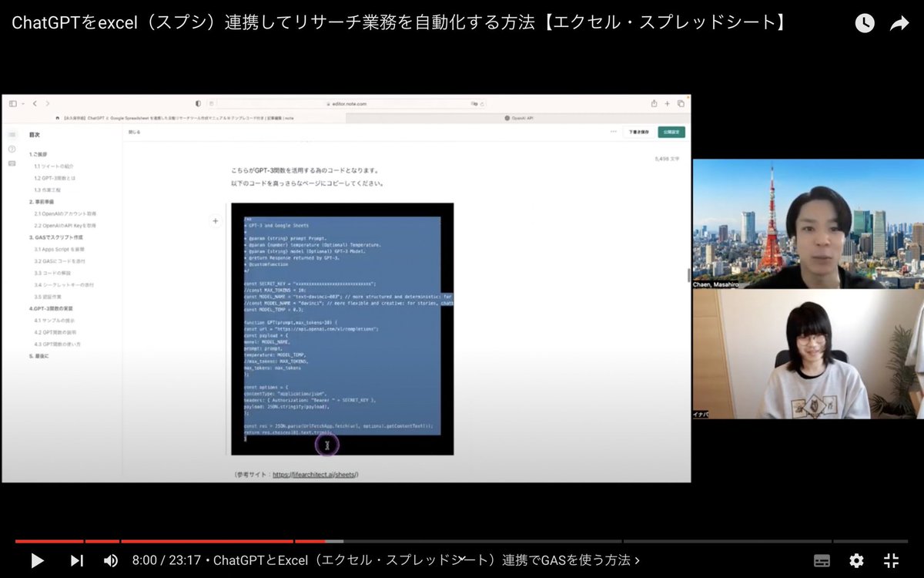This screenshot has width=924, height=578.
Task: Click privacy shield icon in Safari toolbar
Action: tap(198, 102)
